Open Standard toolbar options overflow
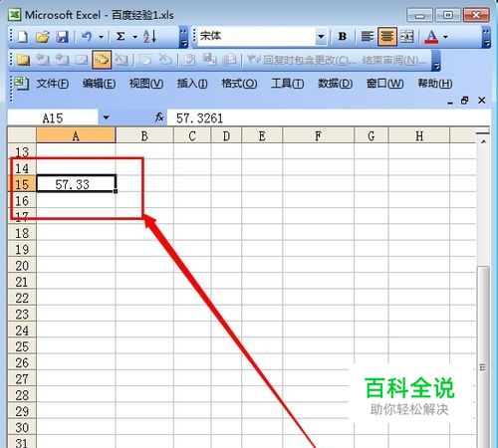 tap(183, 38)
